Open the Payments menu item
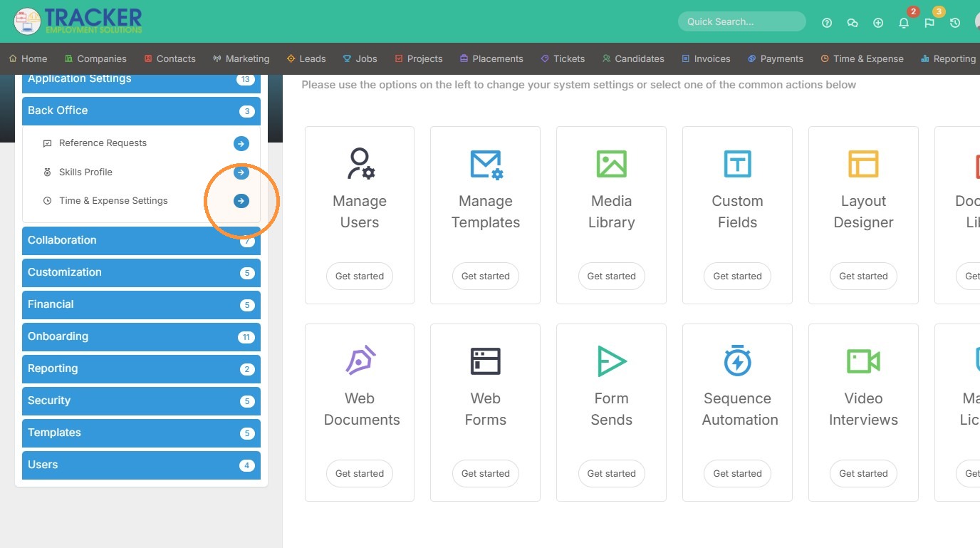This screenshot has width=980, height=548. (x=776, y=58)
